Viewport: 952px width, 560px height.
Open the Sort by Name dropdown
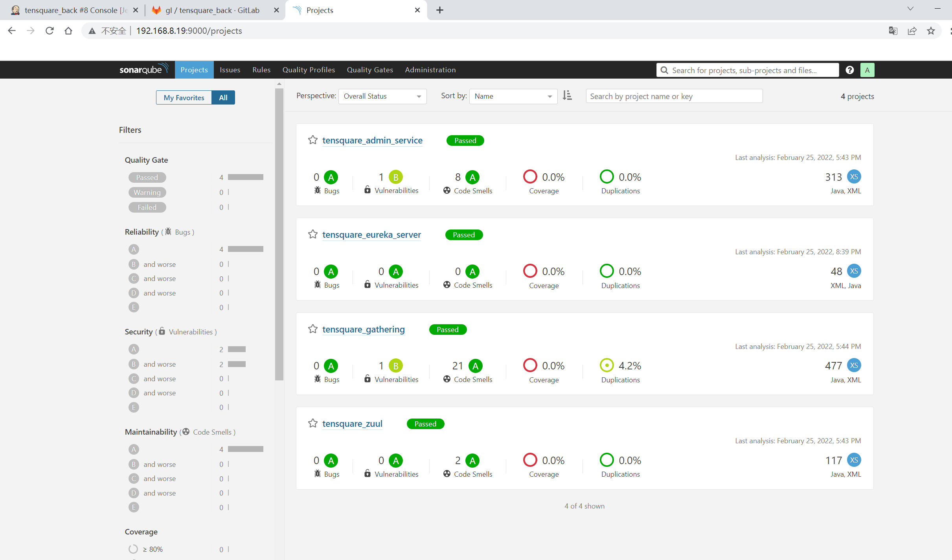click(513, 96)
